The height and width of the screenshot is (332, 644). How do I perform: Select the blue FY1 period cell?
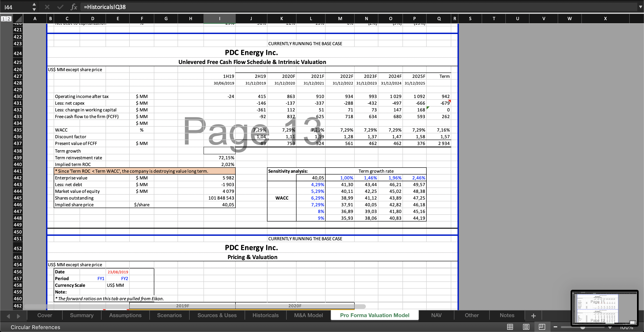pyautogui.click(x=93, y=279)
